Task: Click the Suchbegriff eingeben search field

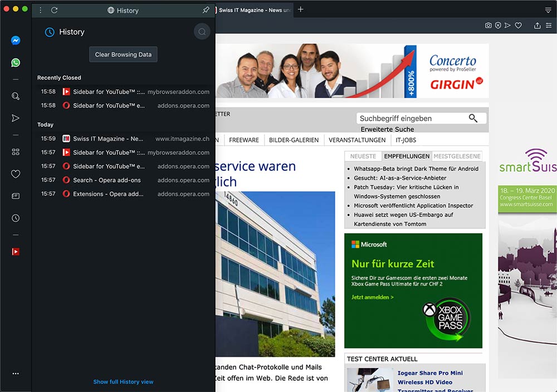Action: tap(412, 118)
